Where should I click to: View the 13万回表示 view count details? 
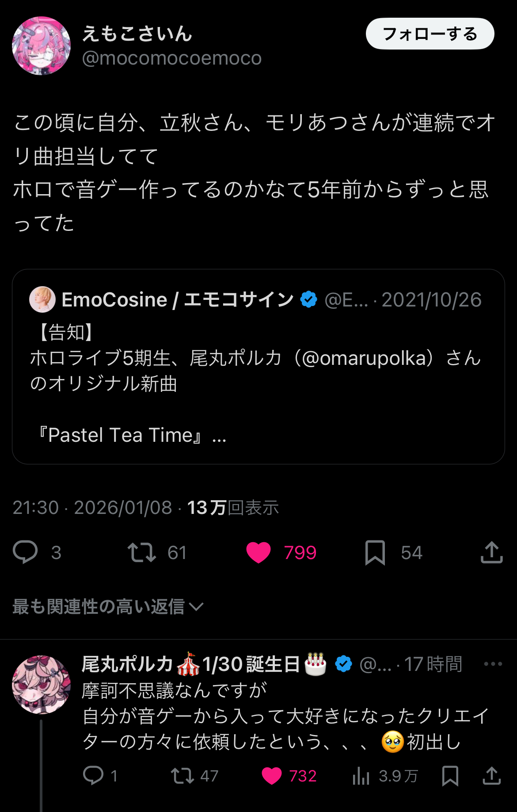tap(233, 508)
